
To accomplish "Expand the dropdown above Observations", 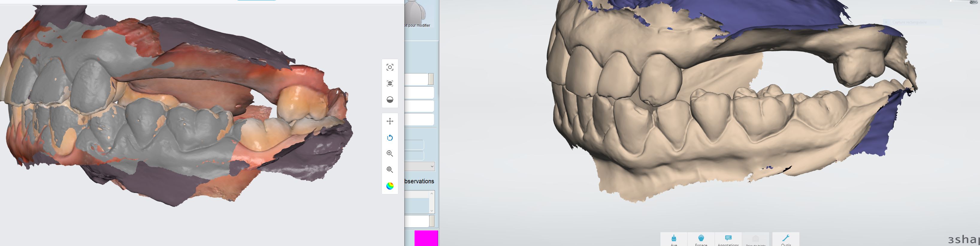I will coord(431,166).
